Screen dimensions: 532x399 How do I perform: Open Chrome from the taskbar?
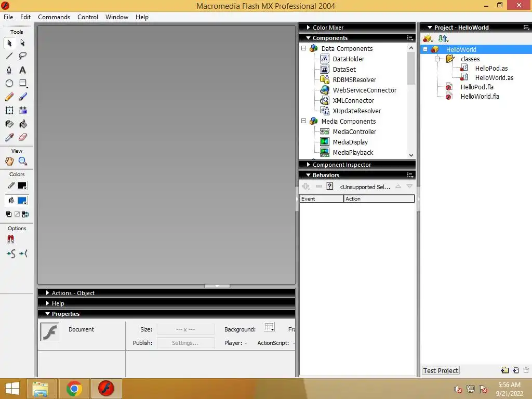74,389
